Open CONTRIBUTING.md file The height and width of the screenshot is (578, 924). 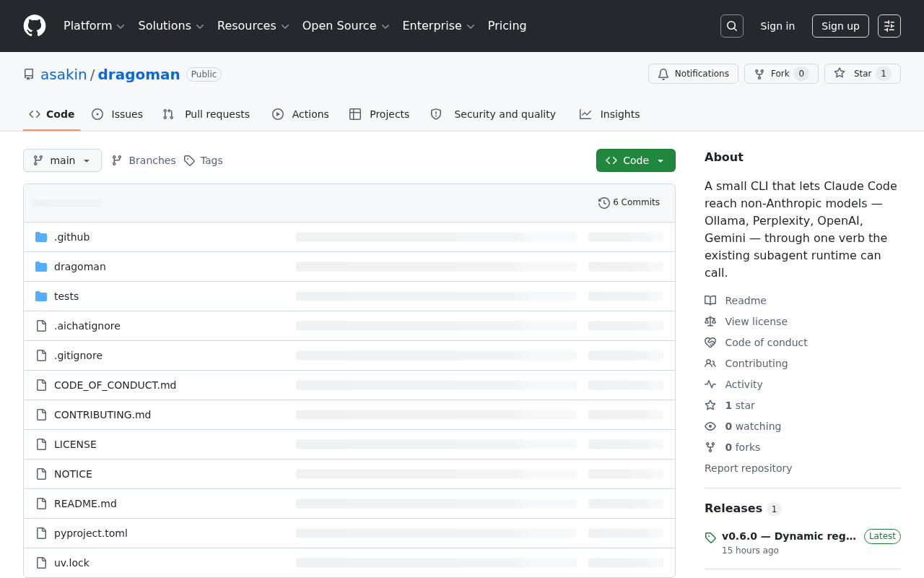click(103, 415)
